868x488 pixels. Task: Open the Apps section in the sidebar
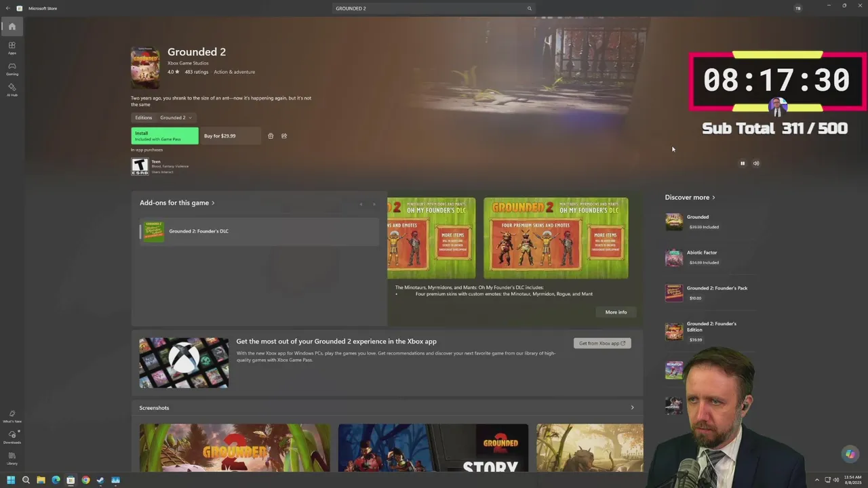coord(12,47)
